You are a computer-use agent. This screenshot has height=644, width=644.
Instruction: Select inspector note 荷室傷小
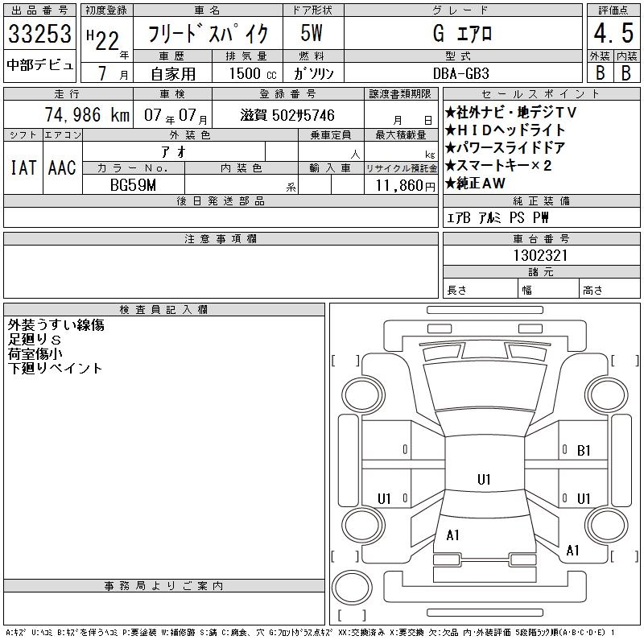click(x=35, y=354)
